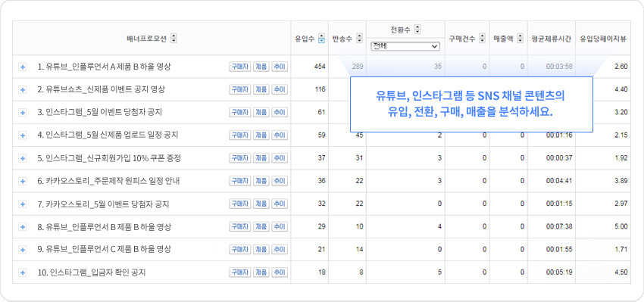This screenshot has width=644, height=302.
Task: Click 제품 button in row 1
Action: 261,67
